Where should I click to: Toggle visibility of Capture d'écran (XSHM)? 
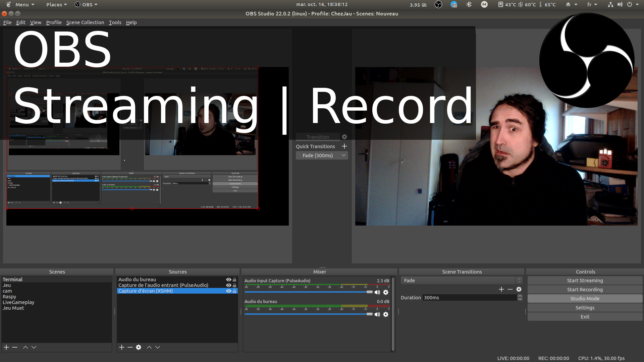pos(228,291)
